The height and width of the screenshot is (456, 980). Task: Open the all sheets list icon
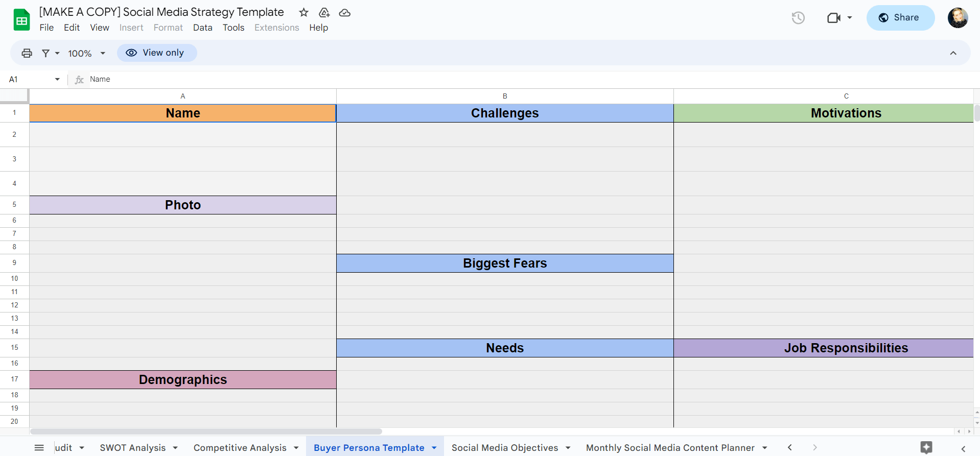pyautogui.click(x=39, y=448)
